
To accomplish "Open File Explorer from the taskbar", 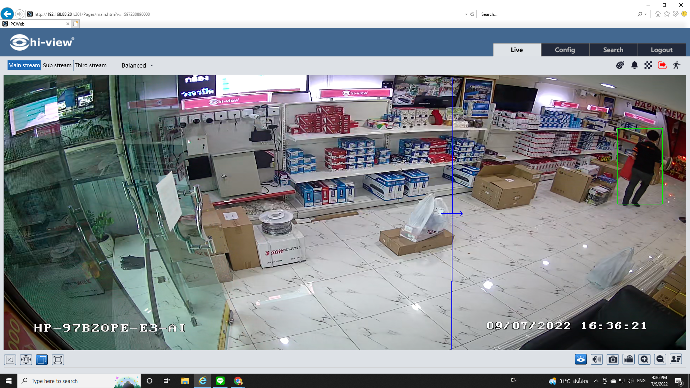I will tap(185, 381).
